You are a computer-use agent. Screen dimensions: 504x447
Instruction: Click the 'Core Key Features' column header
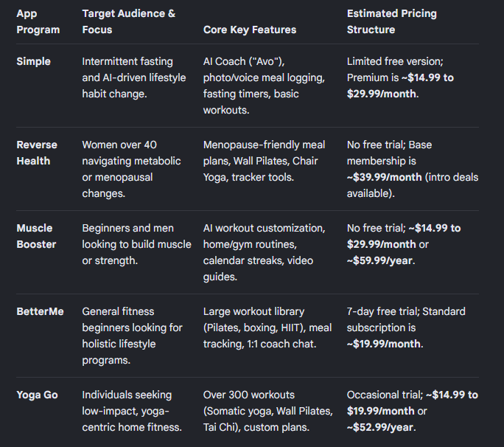pyautogui.click(x=250, y=30)
